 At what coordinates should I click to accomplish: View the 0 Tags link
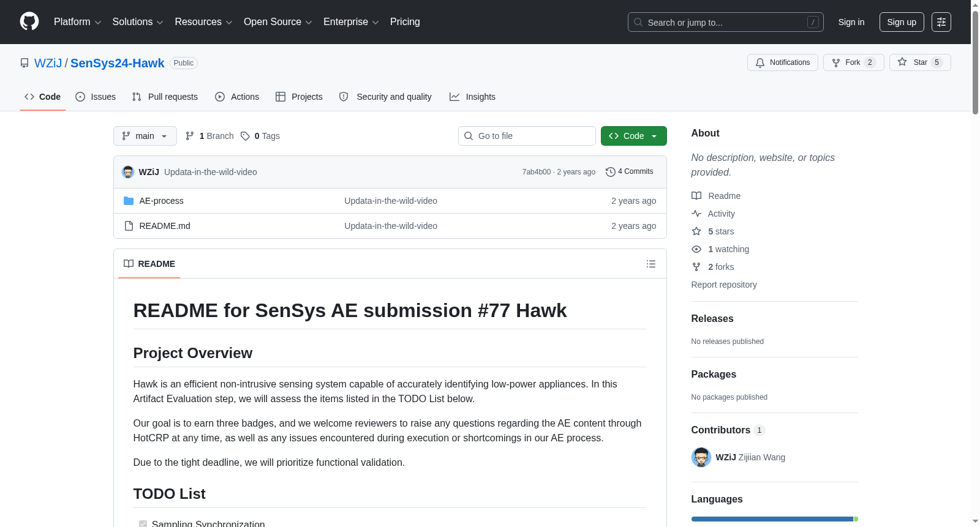click(x=260, y=136)
